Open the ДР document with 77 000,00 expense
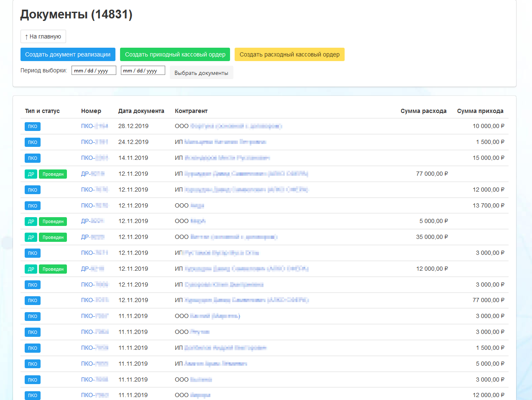Image resolution: width=532 pixels, height=400 pixels. coord(93,174)
